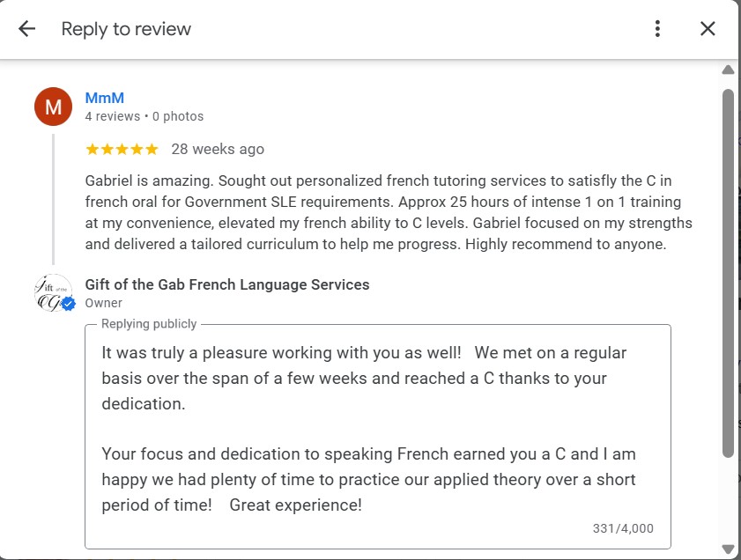Screen dimensions: 741x560
Task: Close the Reply to review dialog
Action: click(708, 28)
